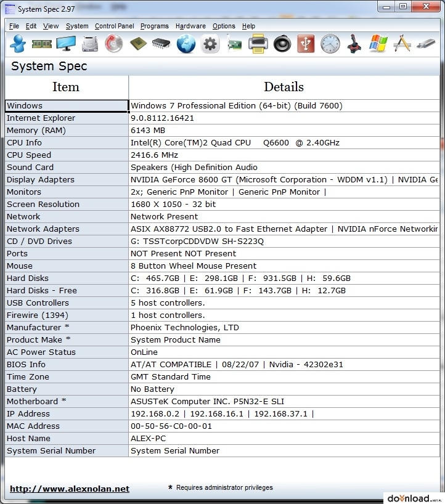Image resolution: width=445 pixels, height=504 pixels.
Task: Open the Help menu
Action: tap(248, 26)
